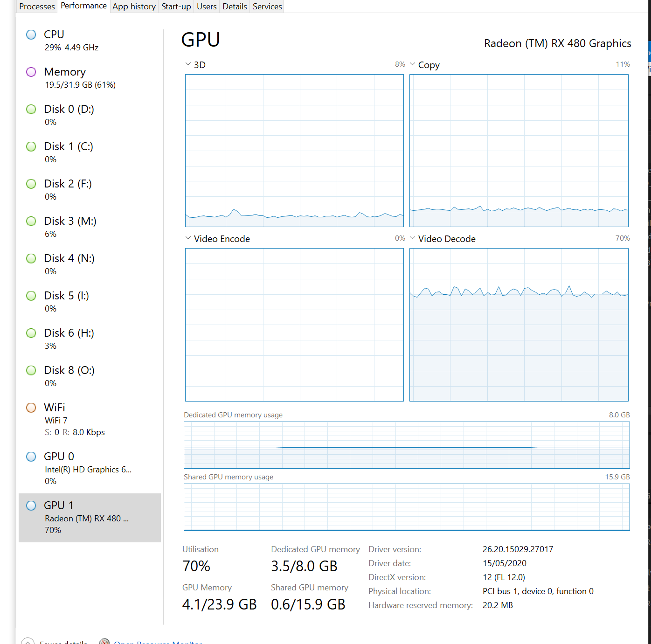Open the Video Decode chart dropdown

point(412,238)
